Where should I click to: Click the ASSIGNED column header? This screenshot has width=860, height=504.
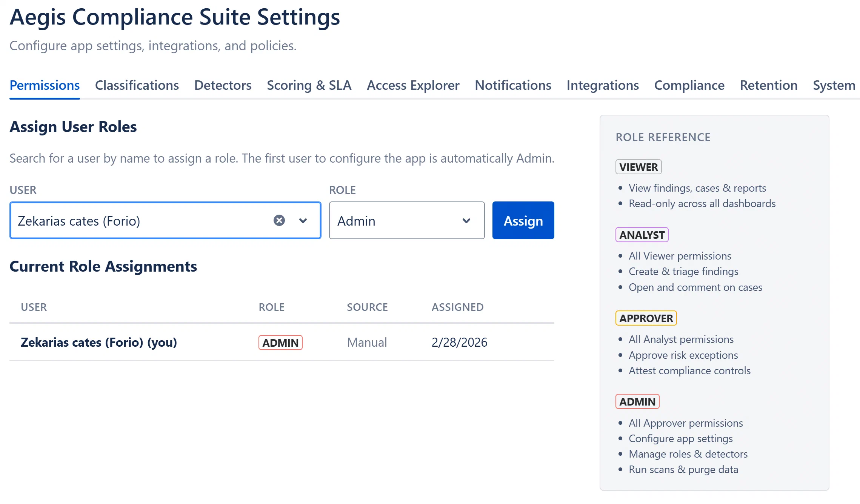tap(457, 307)
